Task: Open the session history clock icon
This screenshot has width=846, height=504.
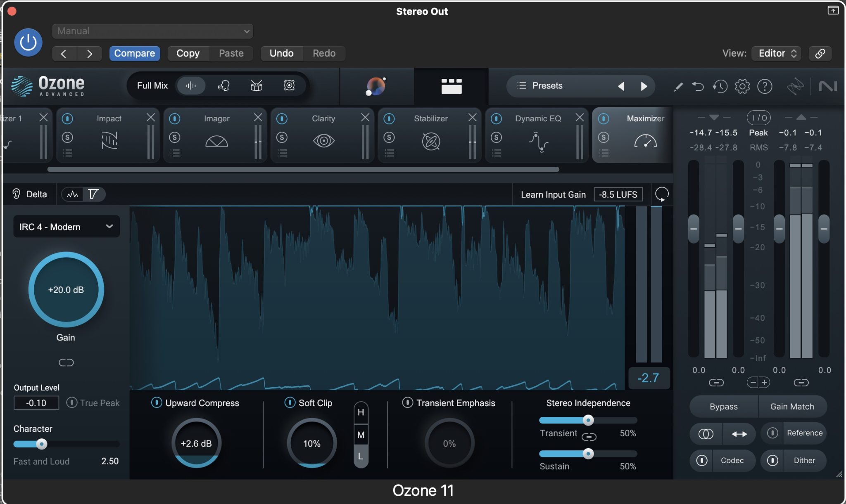Action: [720, 86]
